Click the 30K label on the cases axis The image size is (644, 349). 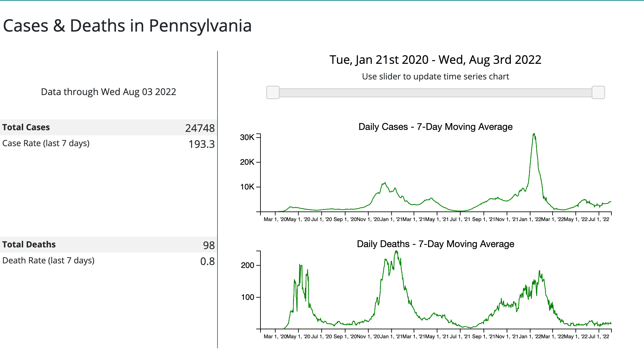(247, 137)
